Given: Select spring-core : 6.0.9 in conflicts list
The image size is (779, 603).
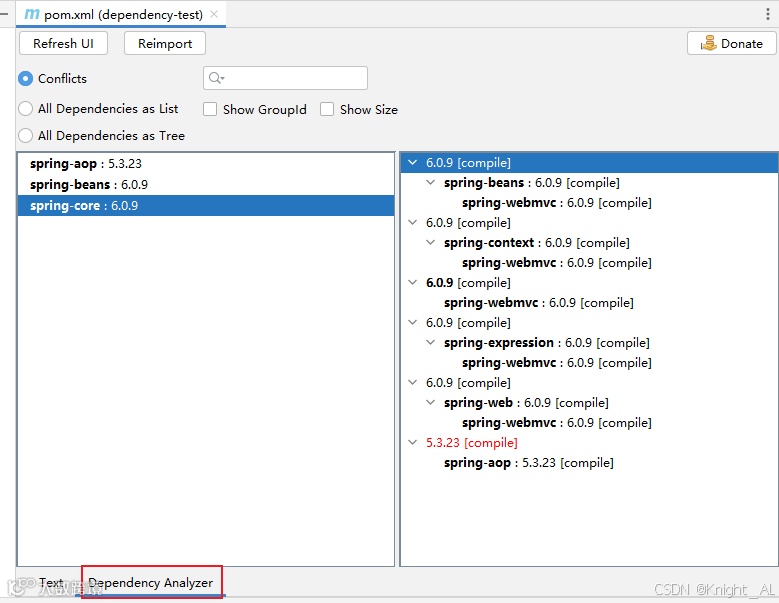Looking at the screenshot, I should 206,205.
